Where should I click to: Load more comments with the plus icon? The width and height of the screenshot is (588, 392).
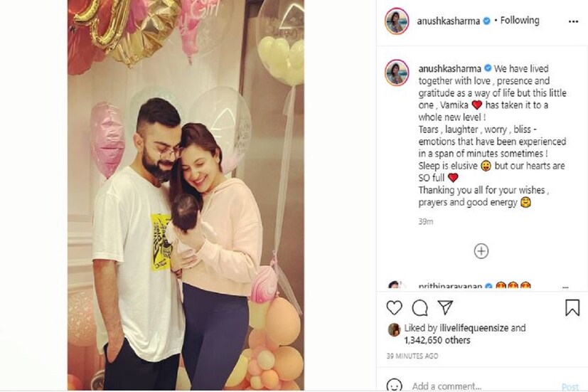pyautogui.click(x=481, y=251)
